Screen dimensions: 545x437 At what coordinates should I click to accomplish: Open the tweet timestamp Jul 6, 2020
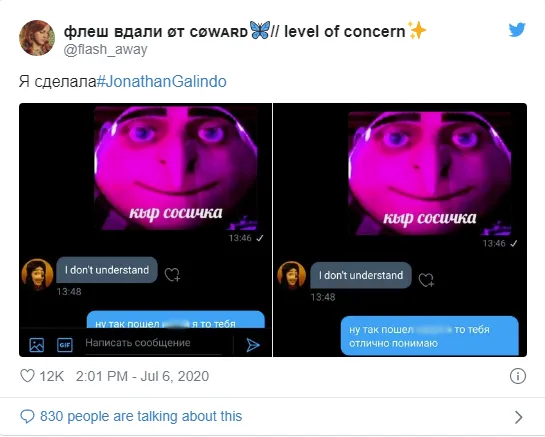pyautogui.click(x=143, y=376)
